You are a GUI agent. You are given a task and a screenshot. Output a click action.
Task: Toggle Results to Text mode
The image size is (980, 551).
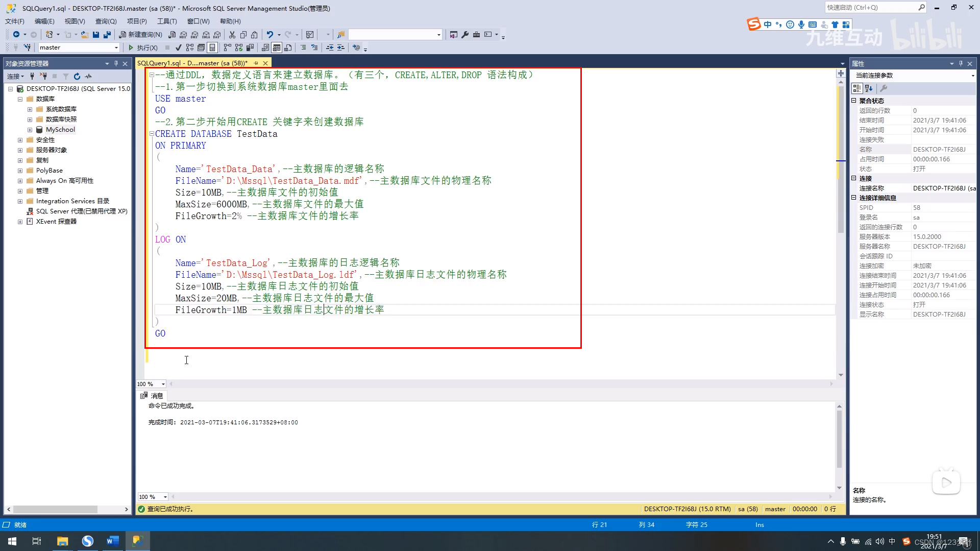click(x=265, y=47)
